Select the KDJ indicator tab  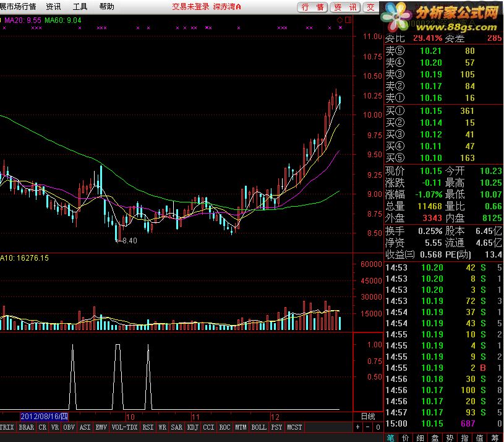pyautogui.click(x=192, y=427)
